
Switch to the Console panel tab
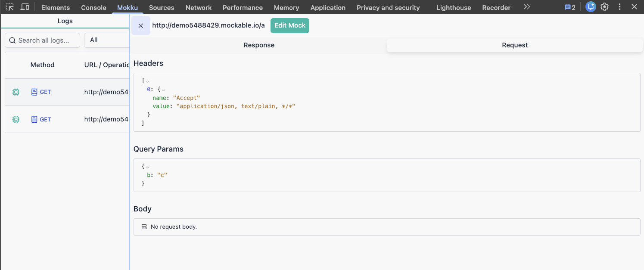tap(93, 7)
